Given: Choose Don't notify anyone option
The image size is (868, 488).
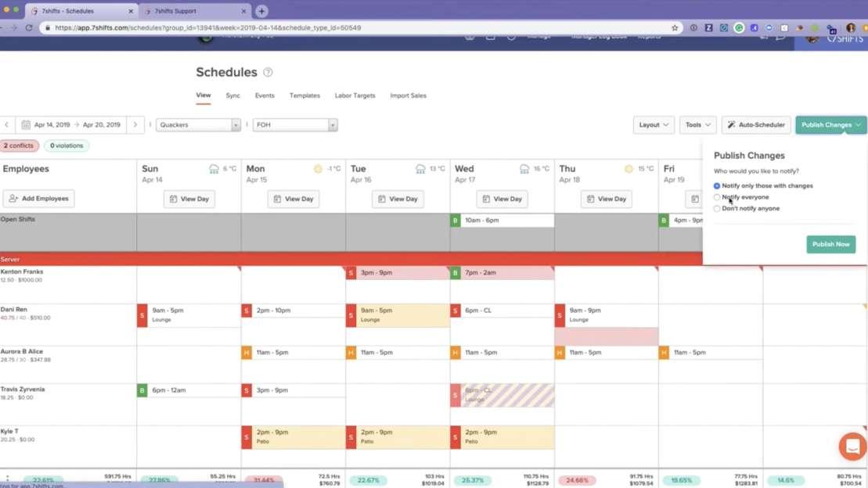Looking at the screenshot, I should coord(717,208).
